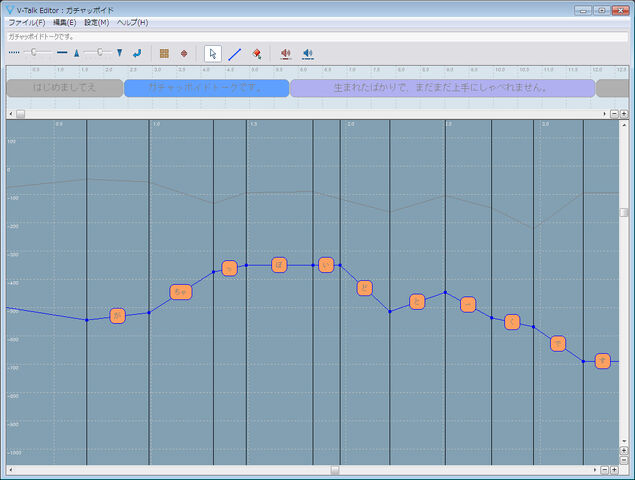Click the downward blue triangle icon
635x480 pixels.
[119, 53]
